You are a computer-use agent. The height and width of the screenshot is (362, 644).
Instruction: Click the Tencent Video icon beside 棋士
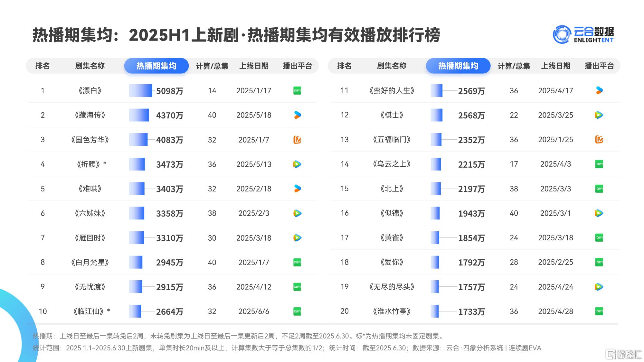click(599, 115)
